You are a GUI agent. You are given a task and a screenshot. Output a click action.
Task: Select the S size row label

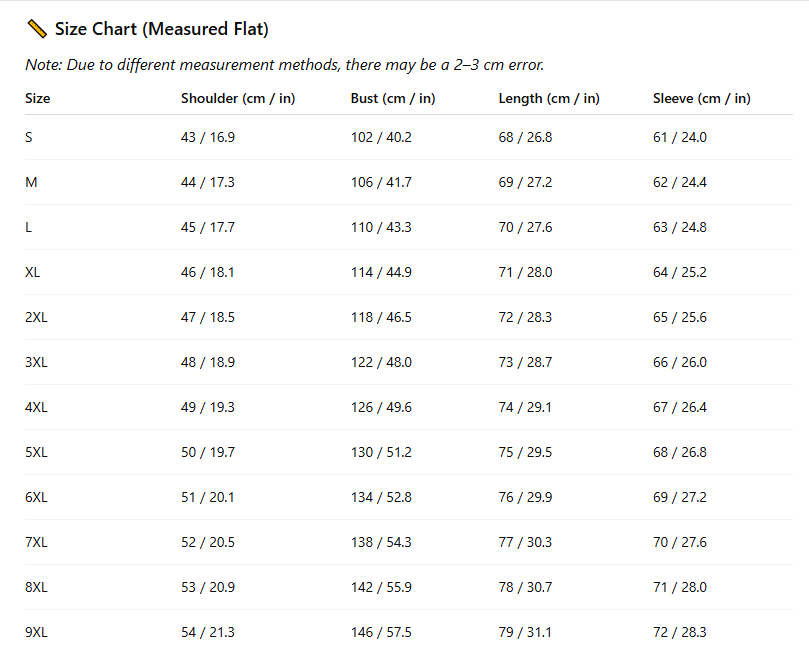[29, 137]
